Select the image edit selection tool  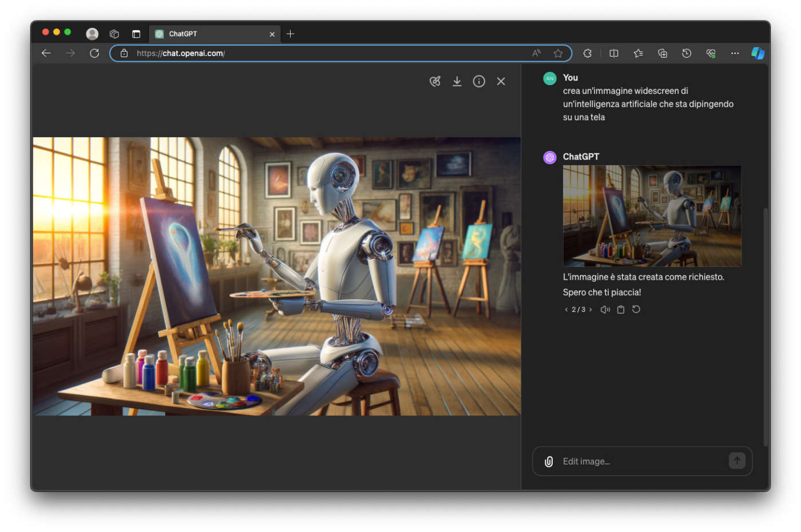coord(435,81)
